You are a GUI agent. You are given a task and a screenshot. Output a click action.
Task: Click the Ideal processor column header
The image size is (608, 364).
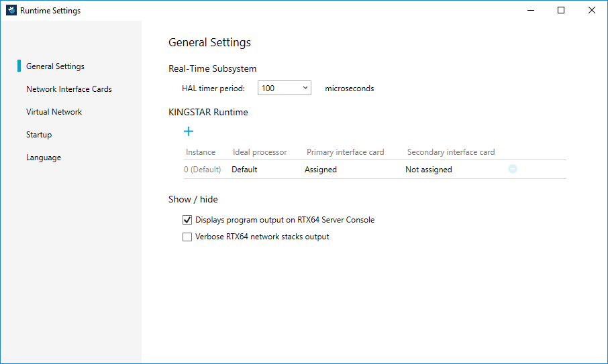click(x=260, y=152)
